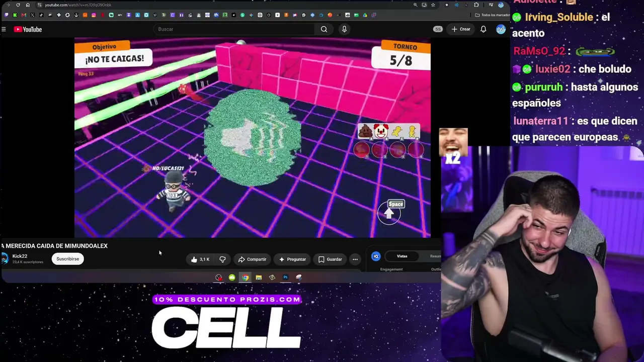Click the video title text

coord(54,246)
